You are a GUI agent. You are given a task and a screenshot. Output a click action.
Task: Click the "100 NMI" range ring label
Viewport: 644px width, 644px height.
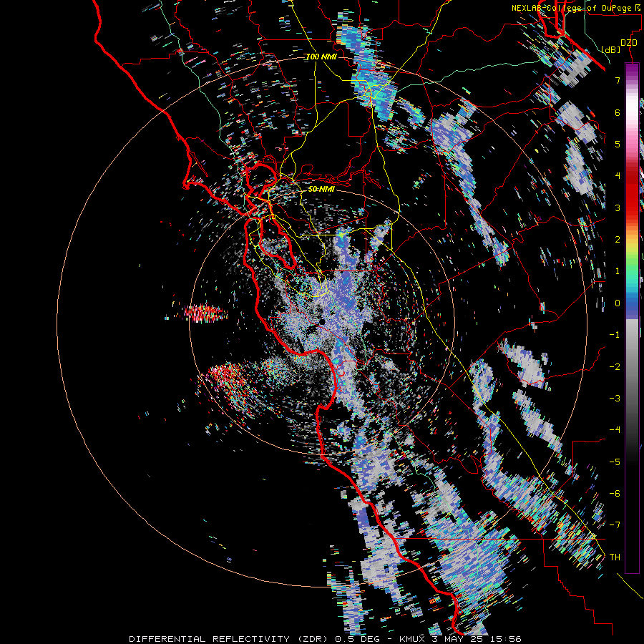click(321, 57)
